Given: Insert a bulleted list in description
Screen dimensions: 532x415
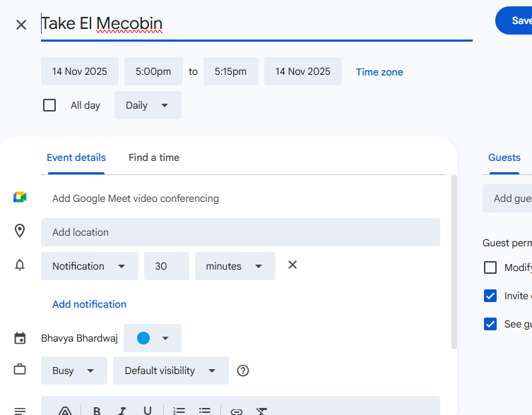Looking at the screenshot, I should coord(205,411).
